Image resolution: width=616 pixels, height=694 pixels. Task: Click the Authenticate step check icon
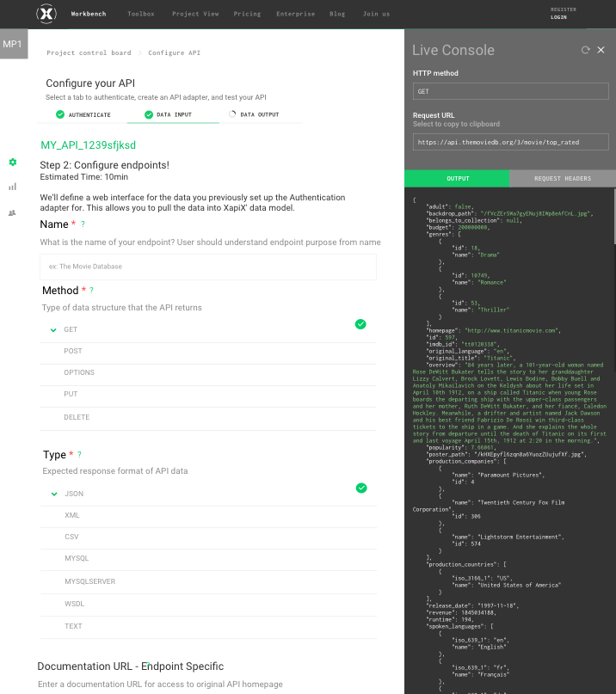[60, 114]
